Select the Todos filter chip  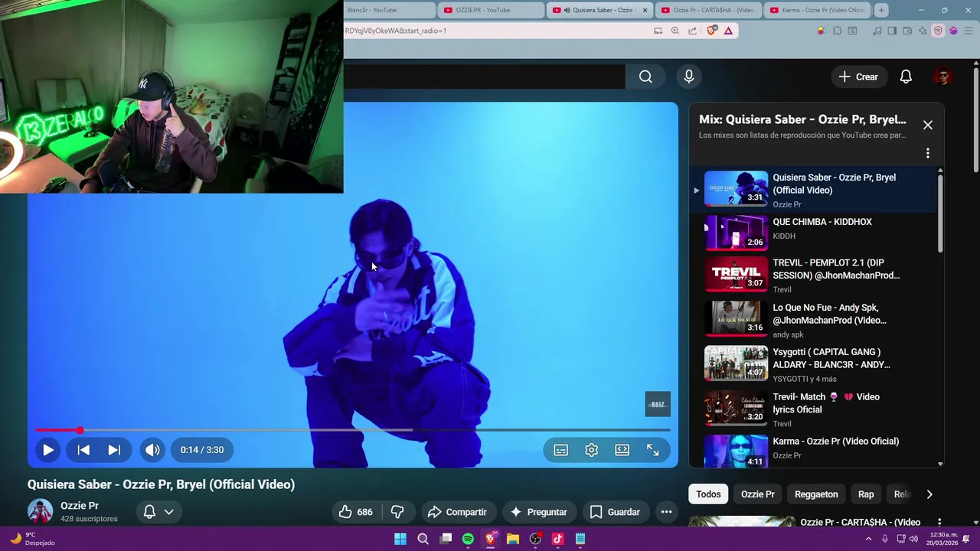pyautogui.click(x=708, y=494)
